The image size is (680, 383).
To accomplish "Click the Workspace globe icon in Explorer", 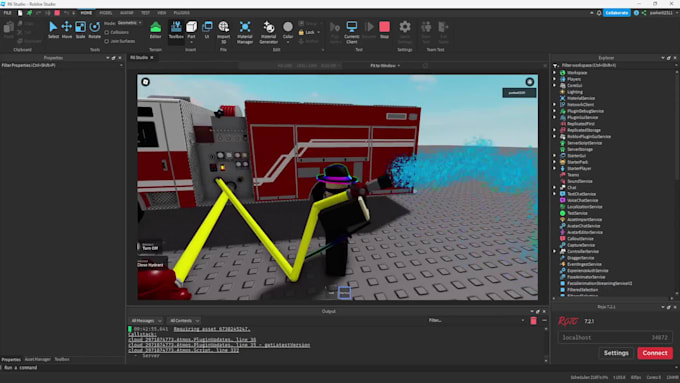I will [562, 72].
